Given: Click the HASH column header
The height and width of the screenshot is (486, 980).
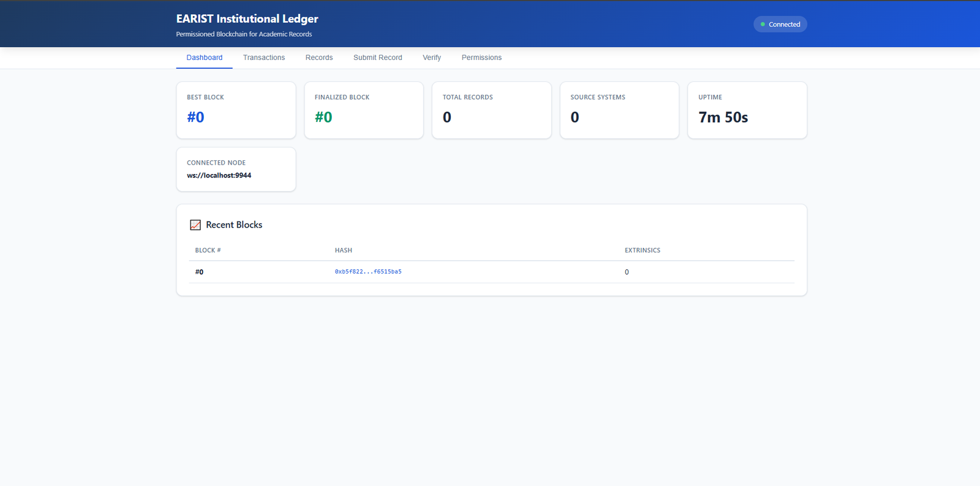Looking at the screenshot, I should [x=344, y=250].
